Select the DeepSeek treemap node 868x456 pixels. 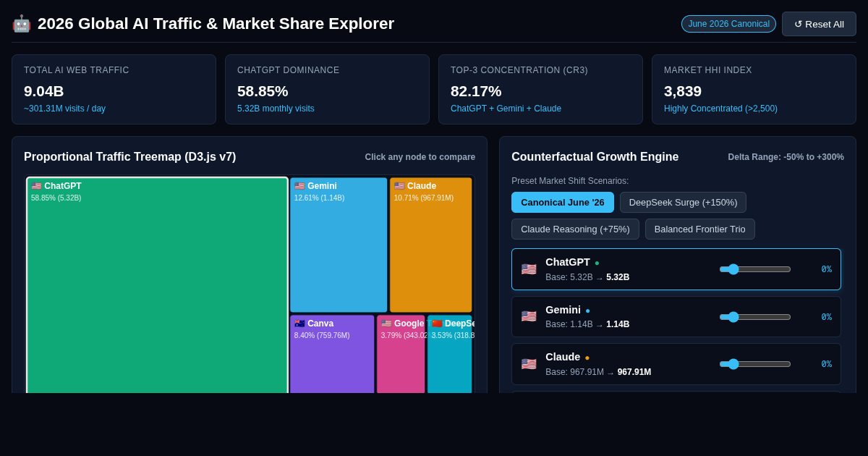click(x=450, y=354)
